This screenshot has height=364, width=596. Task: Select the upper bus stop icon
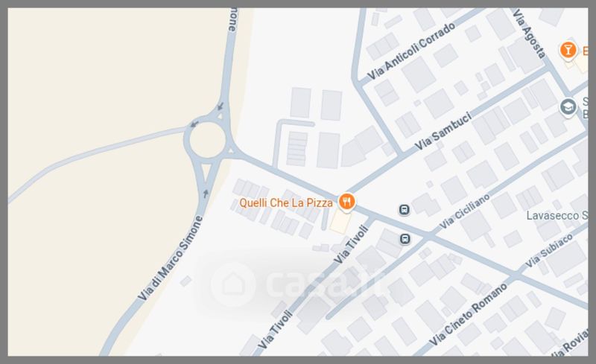[x=404, y=209]
